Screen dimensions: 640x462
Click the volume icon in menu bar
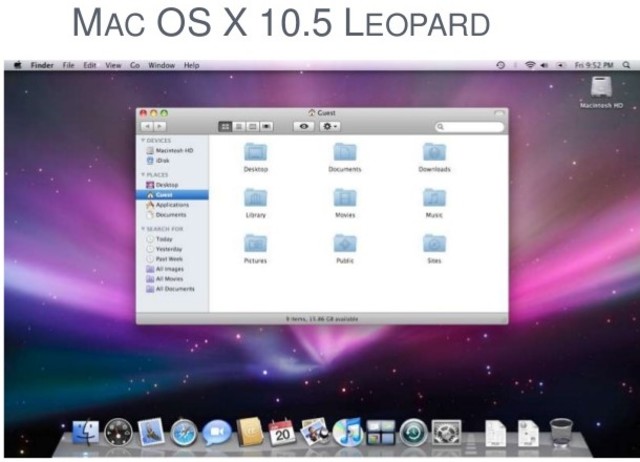544,65
